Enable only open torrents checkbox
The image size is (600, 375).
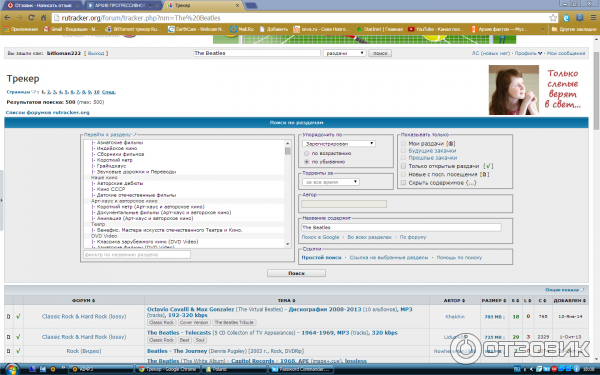[x=403, y=166]
